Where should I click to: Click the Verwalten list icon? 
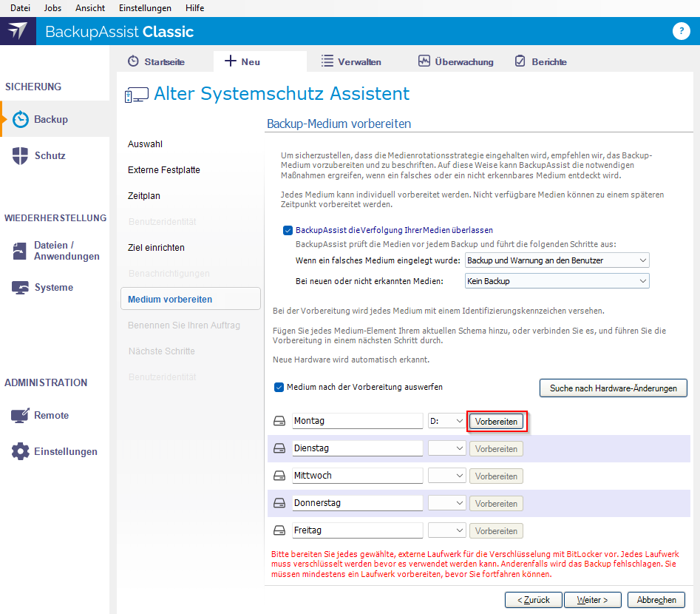(327, 61)
